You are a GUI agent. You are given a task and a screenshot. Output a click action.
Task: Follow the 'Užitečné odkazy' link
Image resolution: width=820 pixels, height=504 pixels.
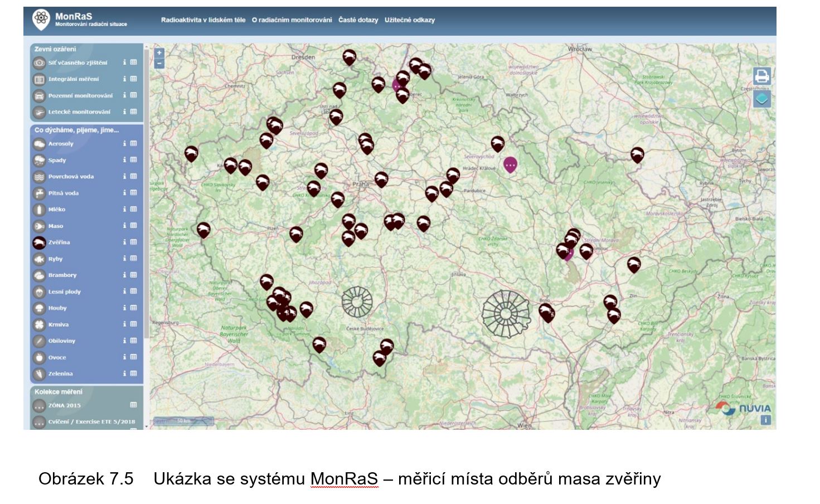(409, 20)
